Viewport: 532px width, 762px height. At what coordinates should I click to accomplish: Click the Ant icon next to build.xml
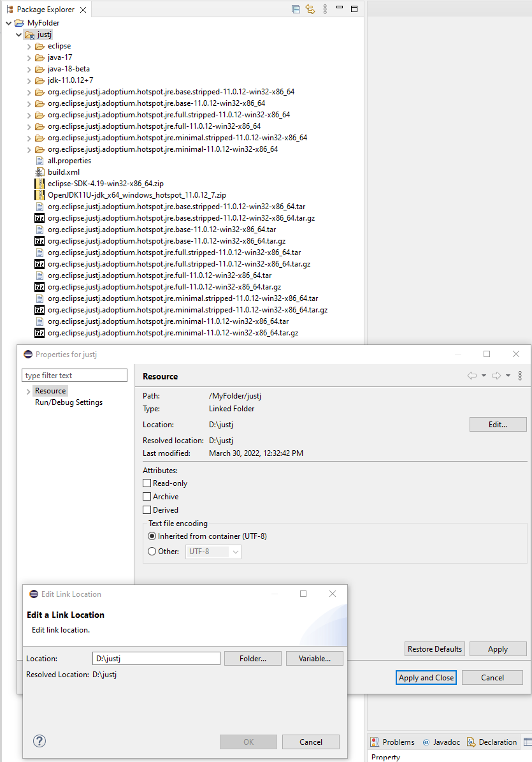point(39,172)
